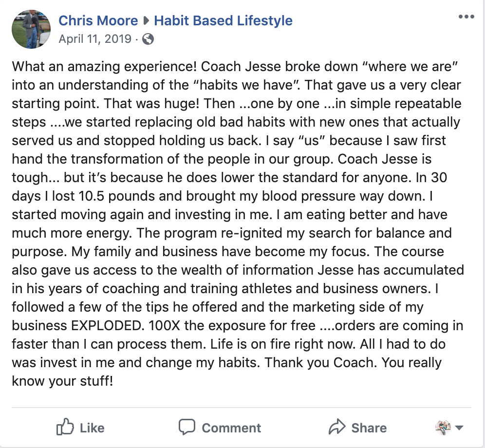Click the Comment text label
This screenshot has width=485, height=448.
point(231,428)
